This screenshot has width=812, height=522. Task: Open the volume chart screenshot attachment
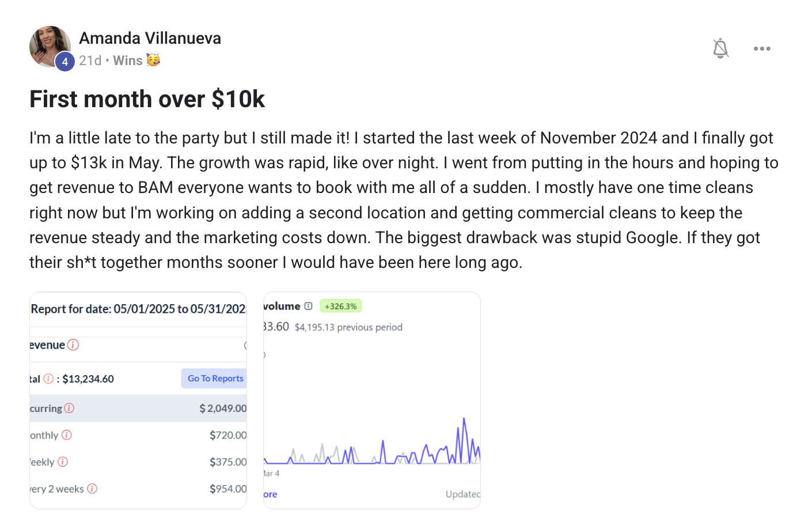click(372, 400)
